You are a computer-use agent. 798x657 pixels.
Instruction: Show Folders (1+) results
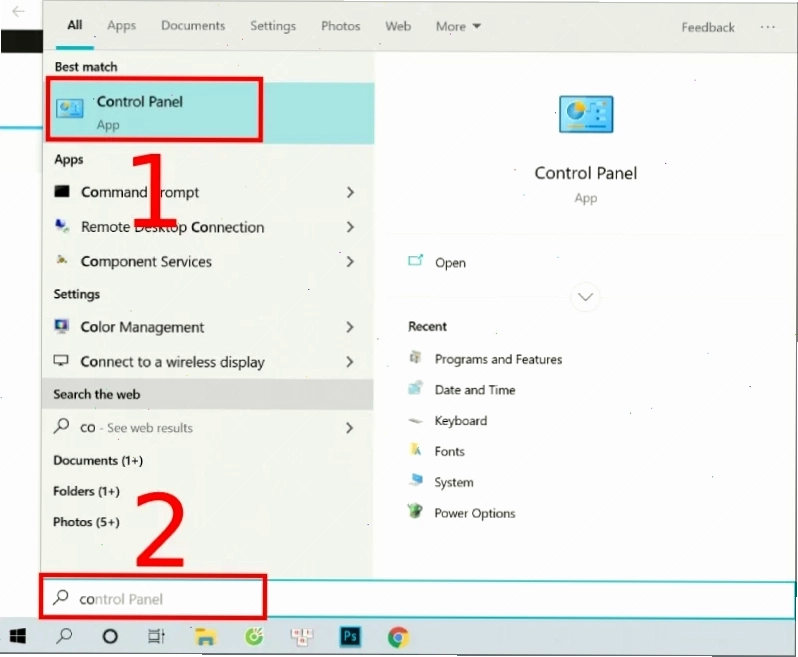87,491
